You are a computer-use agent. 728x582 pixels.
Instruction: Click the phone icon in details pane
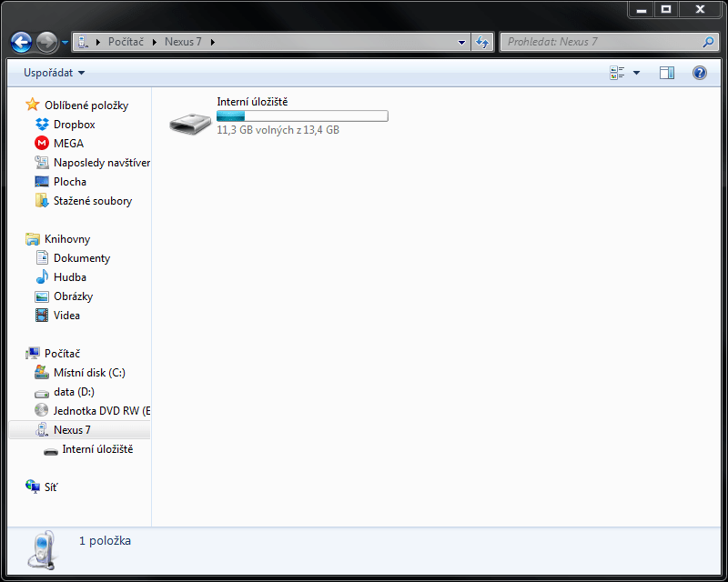coord(42,550)
